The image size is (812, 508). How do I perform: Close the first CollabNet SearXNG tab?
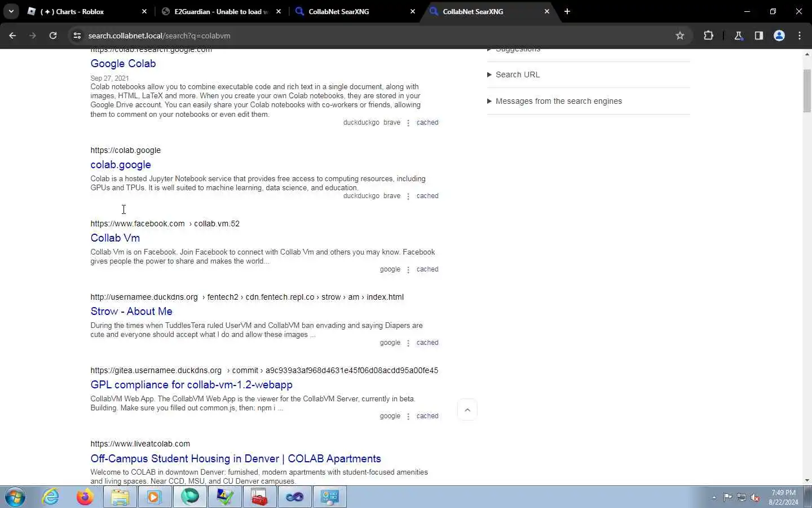click(413, 11)
